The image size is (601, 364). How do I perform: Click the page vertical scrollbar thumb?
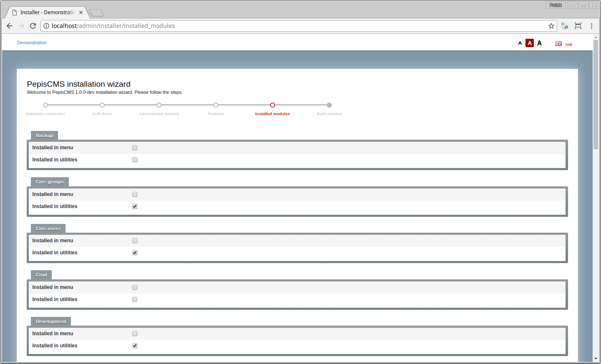point(596,95)
